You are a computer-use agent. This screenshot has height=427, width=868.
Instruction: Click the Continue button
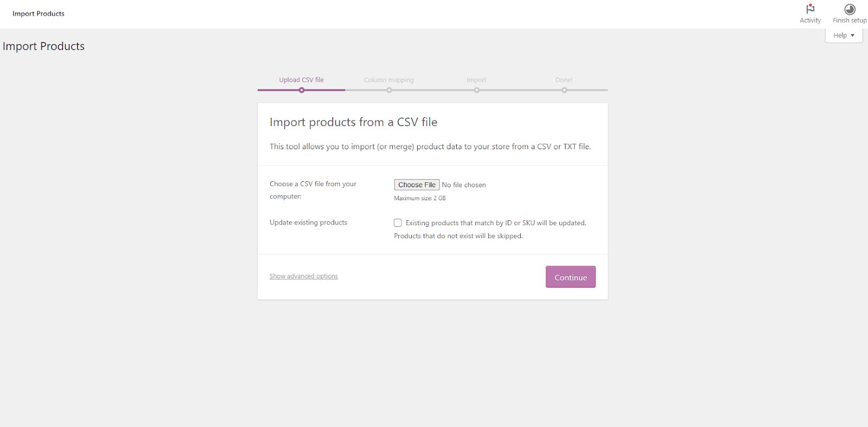(x=570, y=277)
